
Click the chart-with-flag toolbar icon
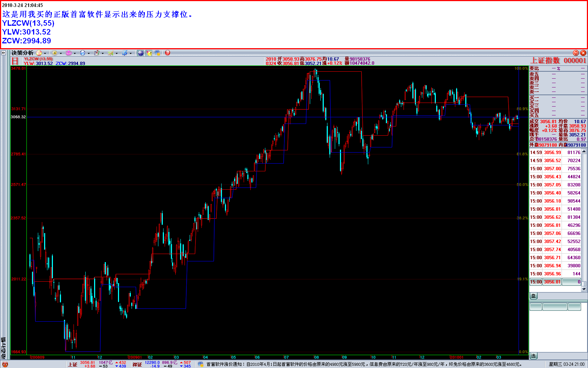click(x=97, y=53)
